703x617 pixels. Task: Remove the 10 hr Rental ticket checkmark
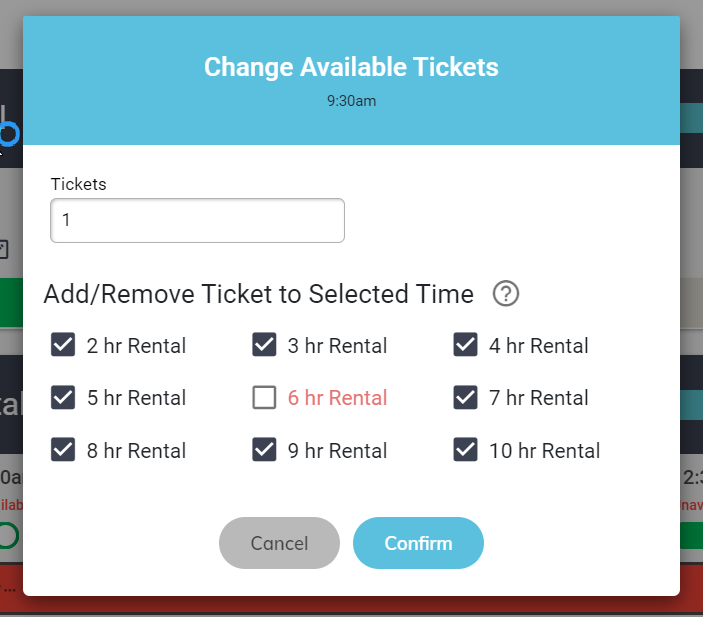[465, 450]
